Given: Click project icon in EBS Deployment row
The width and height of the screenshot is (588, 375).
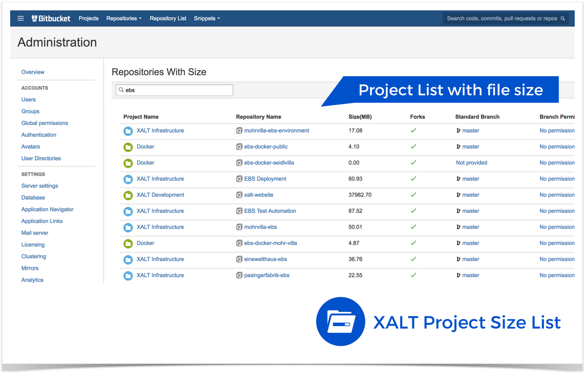Looking at the screenshot, I should tap(128, 179).
